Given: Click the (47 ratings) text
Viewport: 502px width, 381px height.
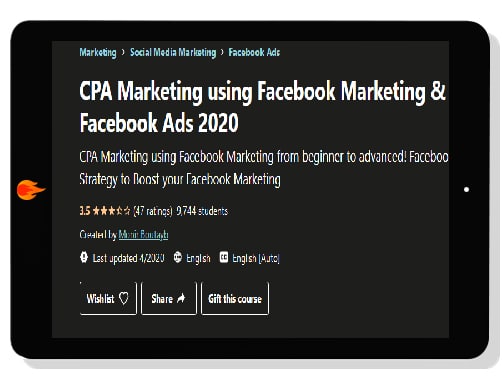Looking at the screenshot, I should 153,211.
